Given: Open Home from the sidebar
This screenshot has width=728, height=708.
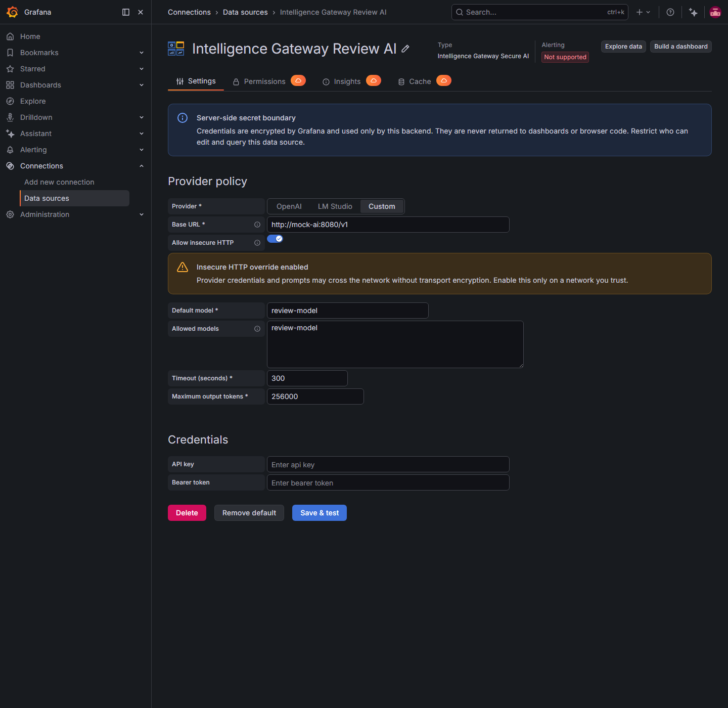Looking at the screenshot, I should [x=30, y=36].
